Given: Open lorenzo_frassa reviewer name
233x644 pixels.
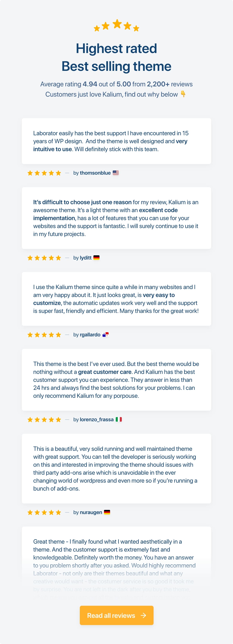Looking at the screenshot, I should point(97,420).
